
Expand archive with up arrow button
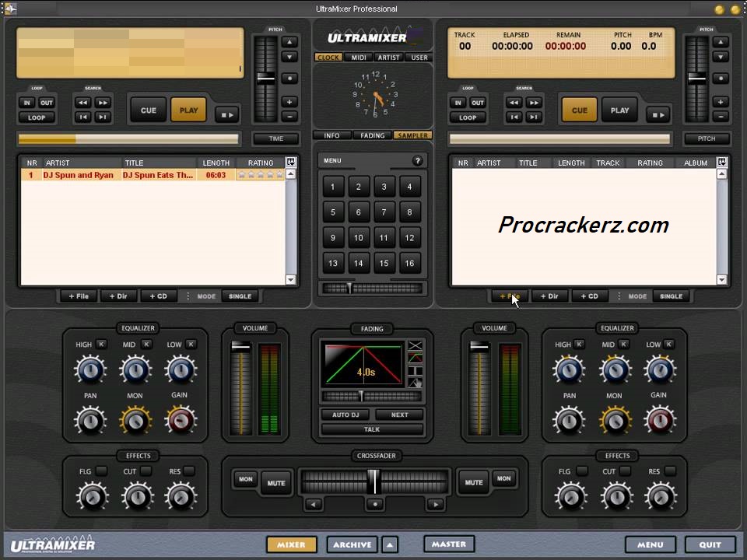point(390,544)
